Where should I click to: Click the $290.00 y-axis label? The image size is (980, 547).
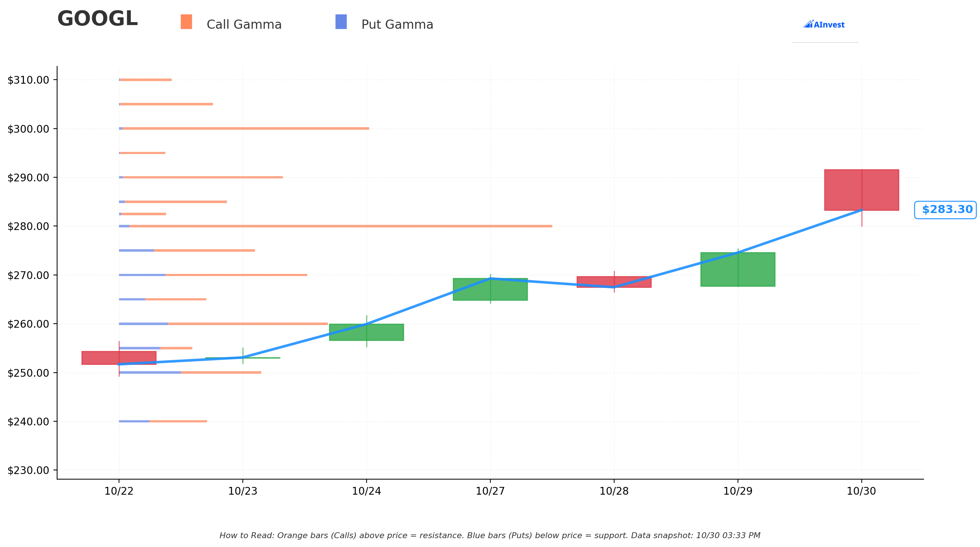[28, 178]
